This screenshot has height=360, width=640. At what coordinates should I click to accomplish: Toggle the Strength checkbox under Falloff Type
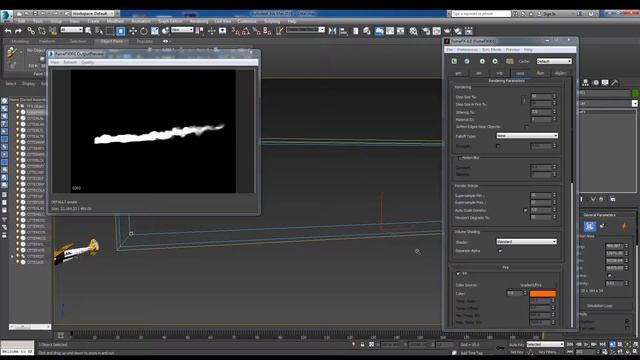(498, 146)
